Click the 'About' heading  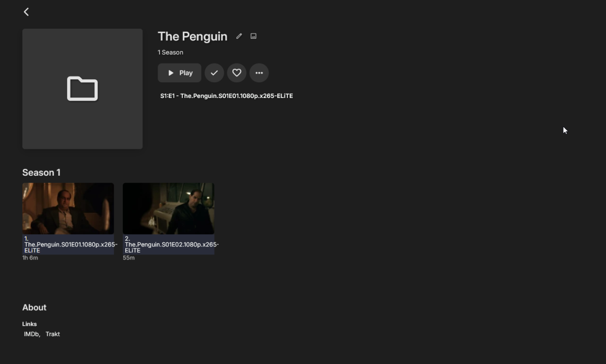pos(34,307)
